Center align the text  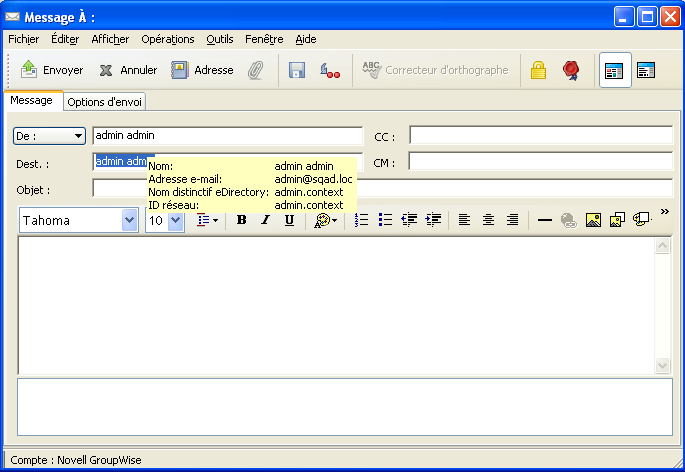click(488, 220)
